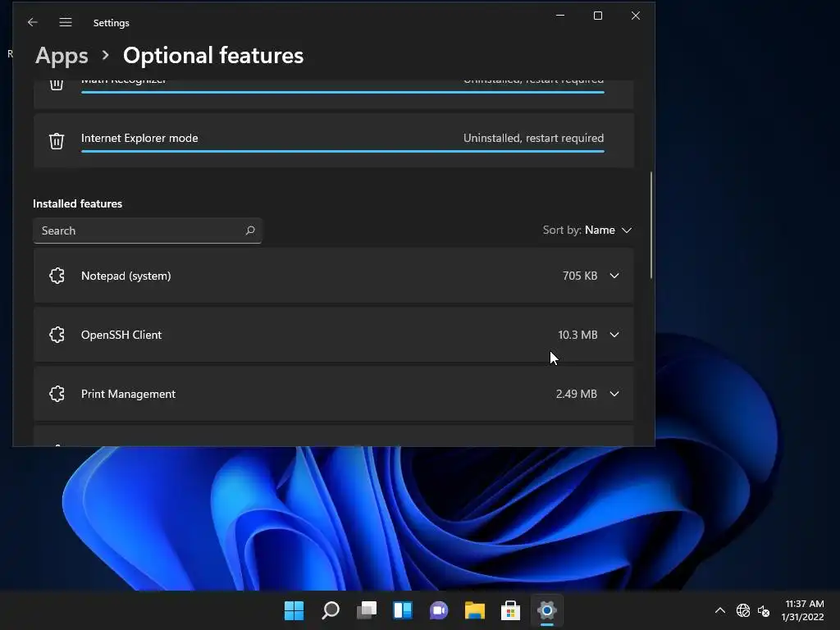Expand the OpenSSH Client entry chevron
The width and height of the screenshot is (840, 630).
[614, 335]
